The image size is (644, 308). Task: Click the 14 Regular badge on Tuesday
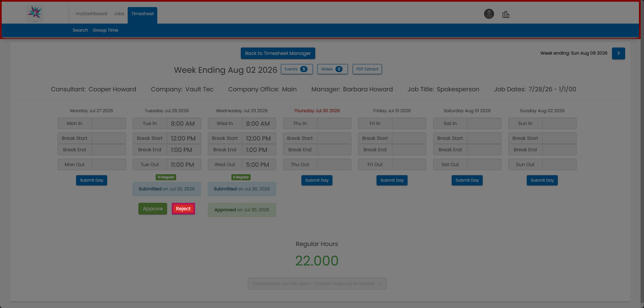[x=166, y=177]
